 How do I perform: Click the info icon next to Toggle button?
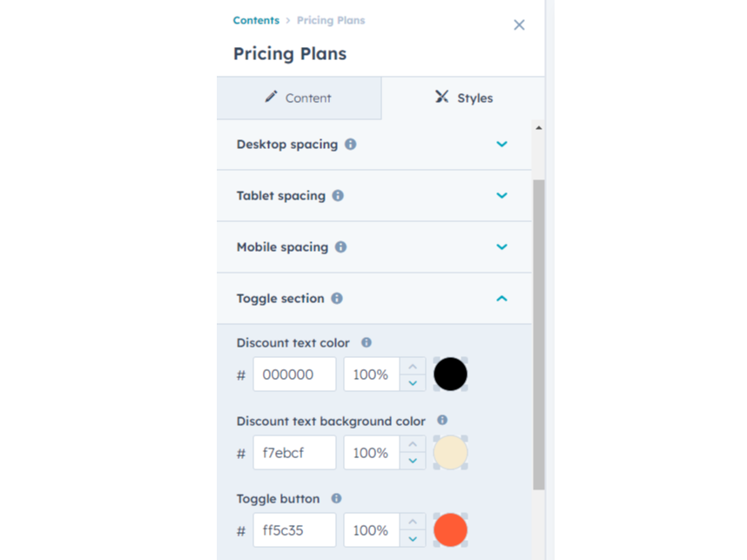pyautogui.click(x=336, y=498)
